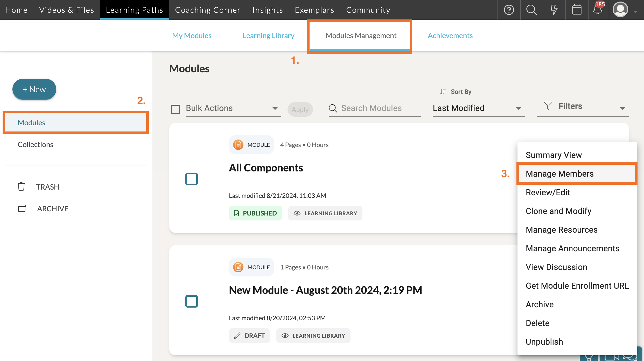Open the help question mark icon
Image resolution: width=644 pixels, height=361 pixels.
[509, 10]
